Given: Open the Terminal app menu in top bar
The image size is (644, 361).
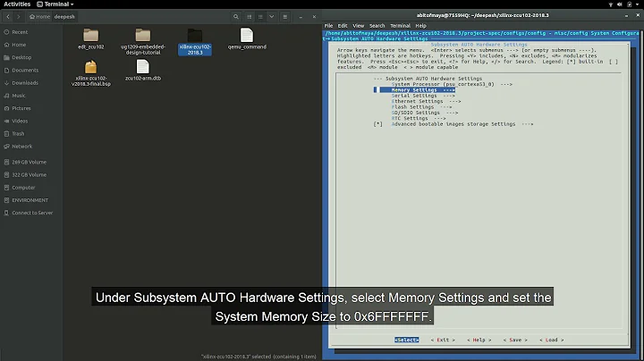Looking at the screenshot, I should [x=55, y=4].
